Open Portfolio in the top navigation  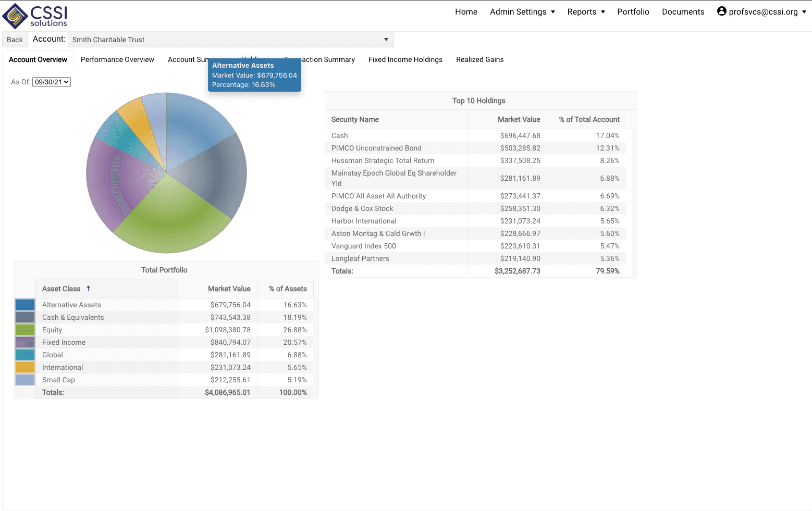(633, 11)
